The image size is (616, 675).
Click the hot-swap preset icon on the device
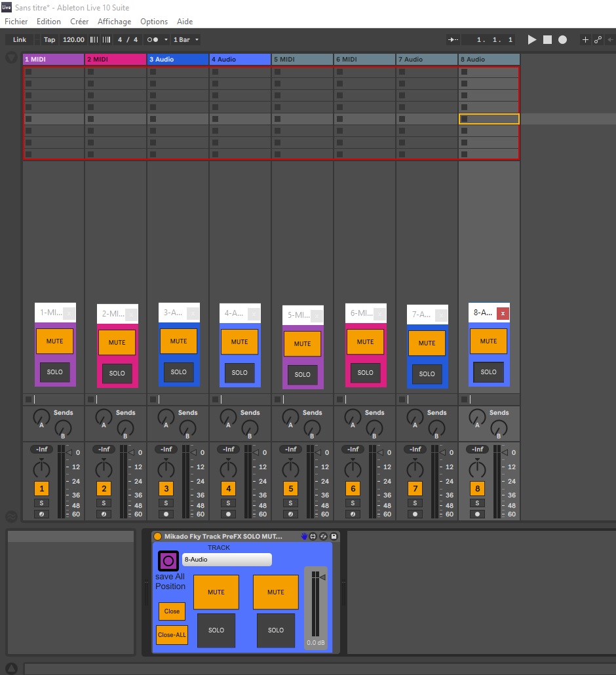click(x=323, y=536)
